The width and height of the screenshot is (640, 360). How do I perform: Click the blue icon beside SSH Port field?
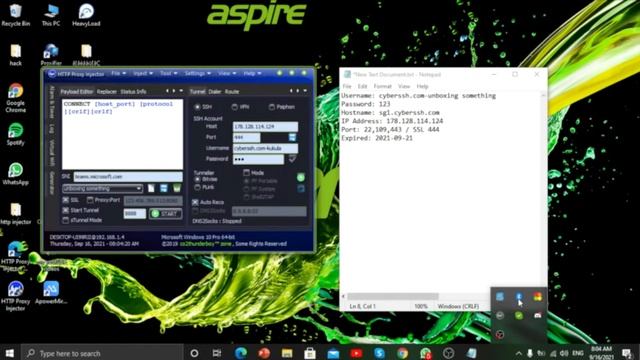pyautogui.click(x=292, y=138)
